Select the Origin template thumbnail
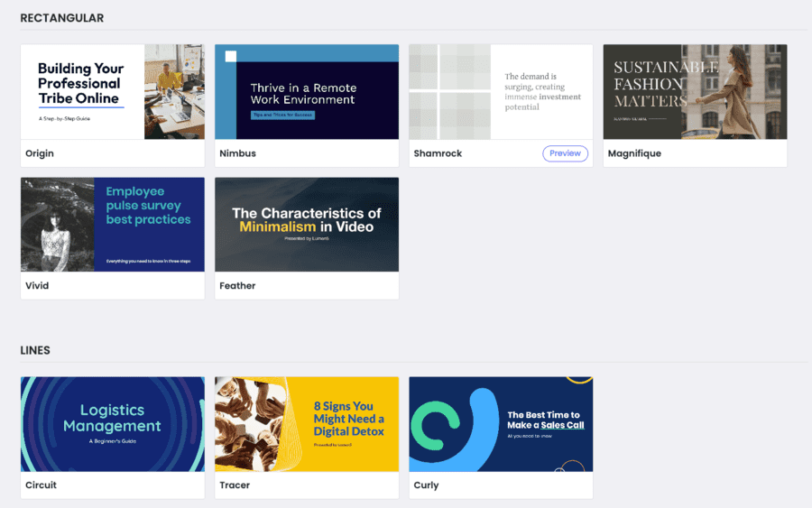Image resolution: width=812 pixels, height=508 pixels. [113, 92]
